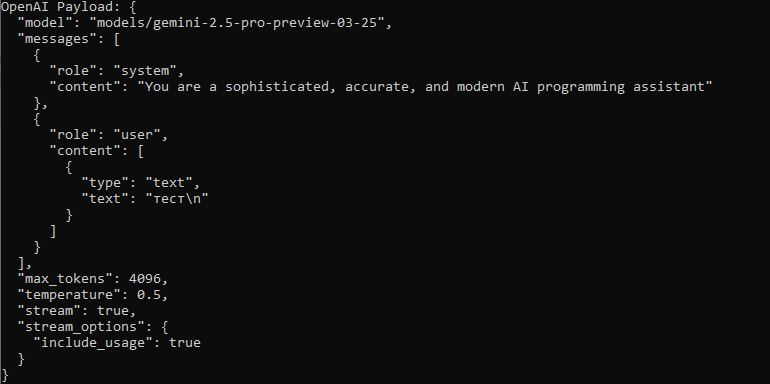Viewport: 770px width, 384px height.
Task: Click the "content" key under user role
Action: [86, 151]
